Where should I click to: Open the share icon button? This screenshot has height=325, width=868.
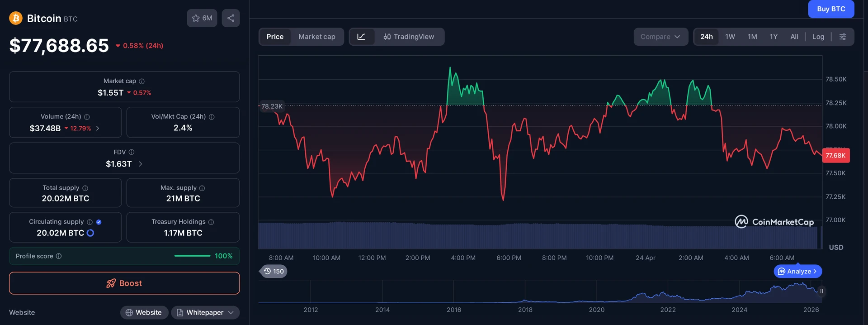(x=231, y=18)
